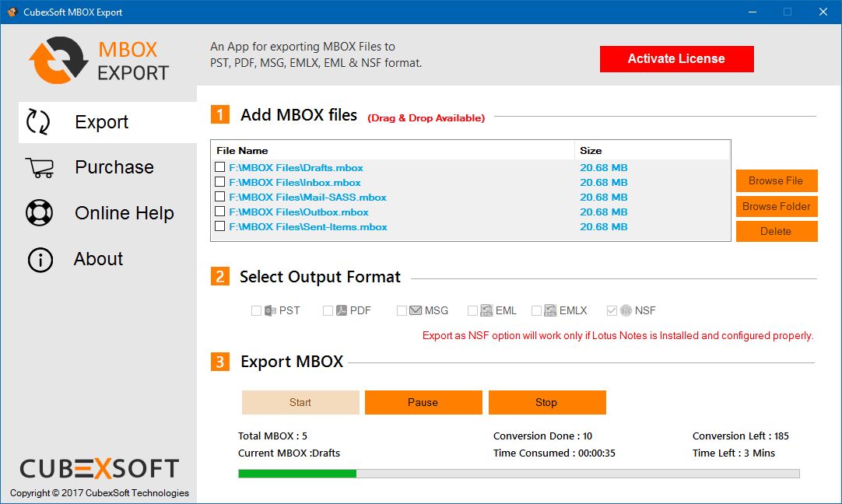Click the Purchase shopping cart icon
Viewport: 842px width, 504px height.
point(40,167)
